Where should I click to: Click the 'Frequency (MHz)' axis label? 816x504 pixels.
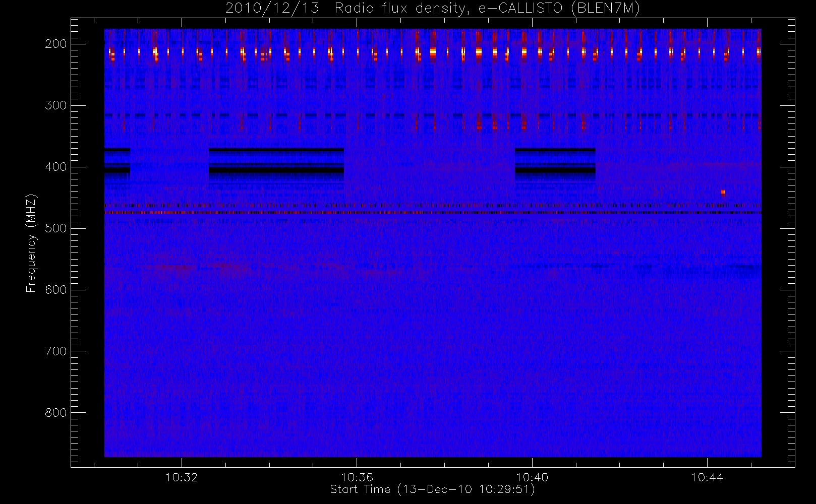pos(31,243)
